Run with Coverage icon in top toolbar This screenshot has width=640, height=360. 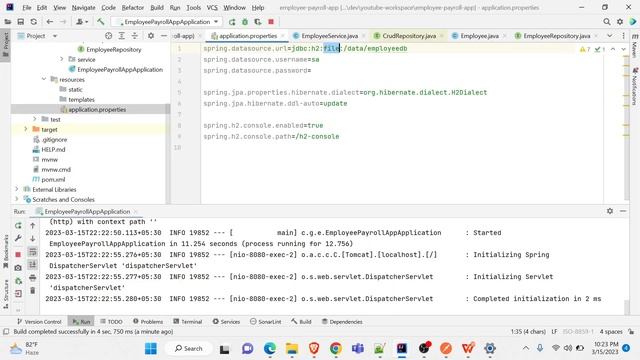(x=258, y=22)
